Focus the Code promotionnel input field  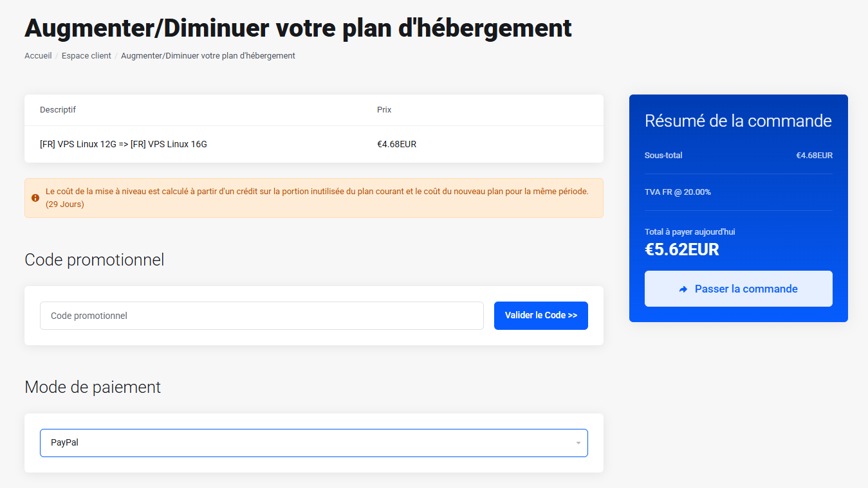click(x=261, y=316)
